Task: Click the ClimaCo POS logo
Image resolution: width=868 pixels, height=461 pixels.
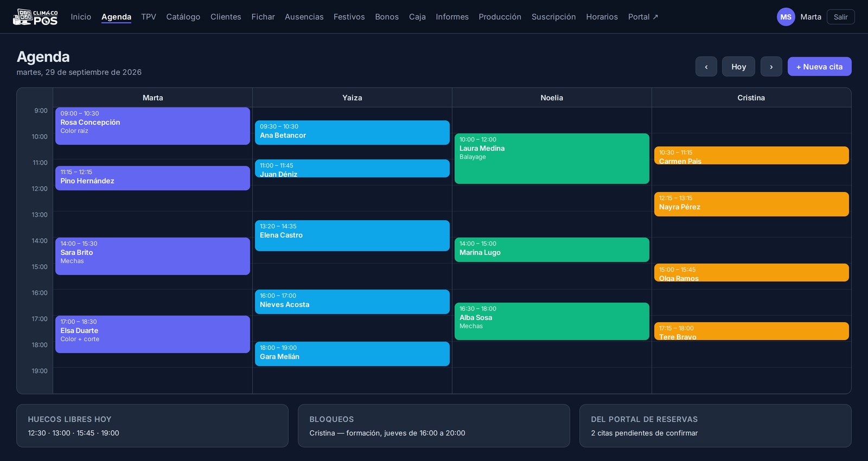Action: click(x=35, y=17)
